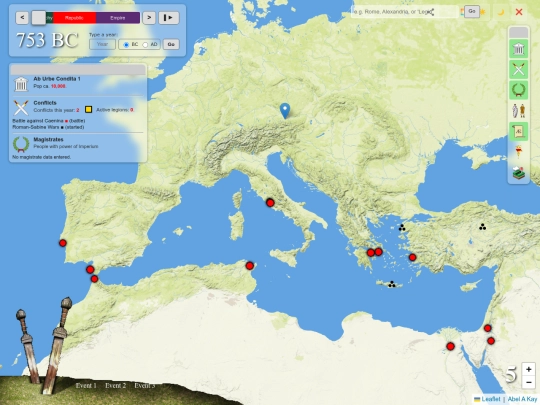Toggle the temple layer in the sidebar
The width and height of the screenshot is (540, 405).
point(518,49)
